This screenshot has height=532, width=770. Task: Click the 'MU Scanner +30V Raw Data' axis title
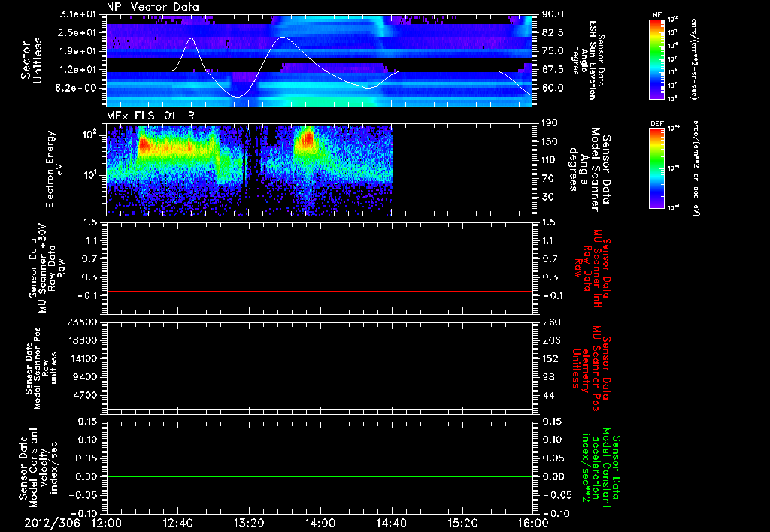click(47, 268)
